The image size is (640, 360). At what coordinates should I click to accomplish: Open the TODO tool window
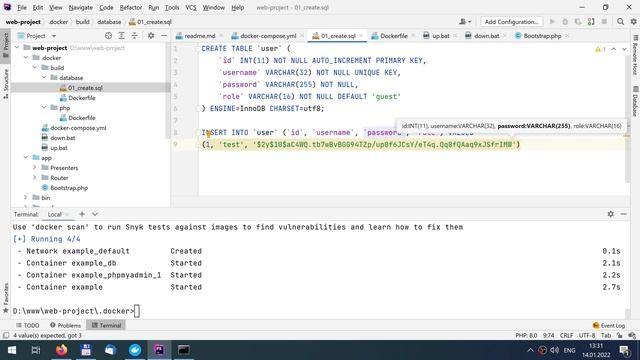28,325
